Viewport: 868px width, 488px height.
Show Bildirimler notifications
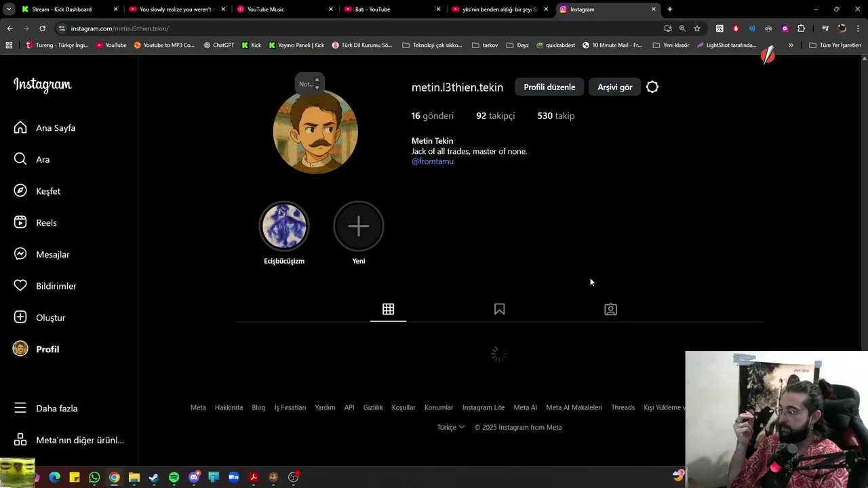point(45,286)
